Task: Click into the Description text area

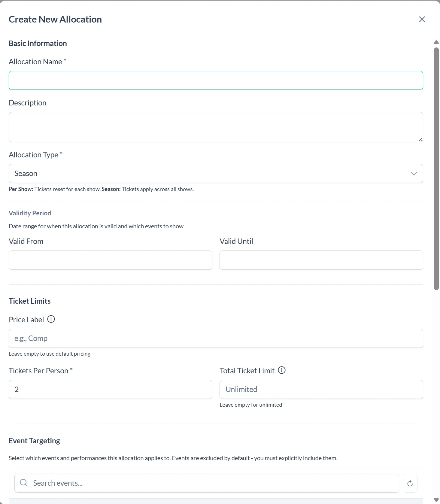Action: pyautogui.click(x=216, y=127)
